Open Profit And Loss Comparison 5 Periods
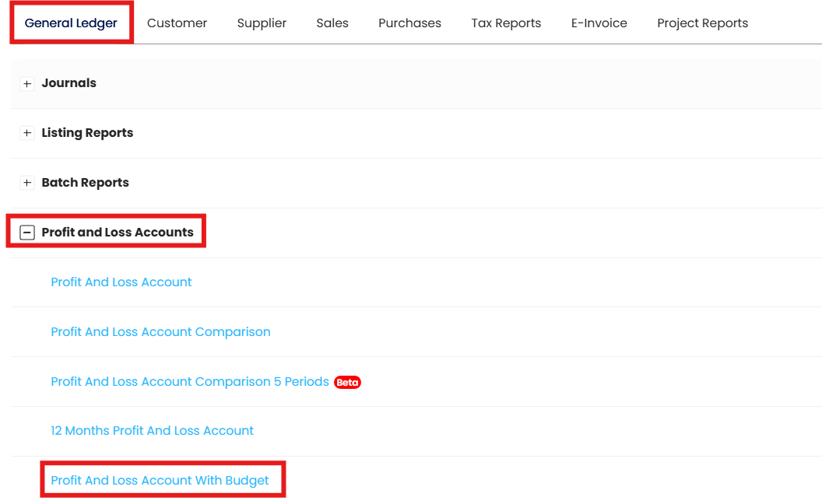 pyautogui.click(x=190, y=382)
